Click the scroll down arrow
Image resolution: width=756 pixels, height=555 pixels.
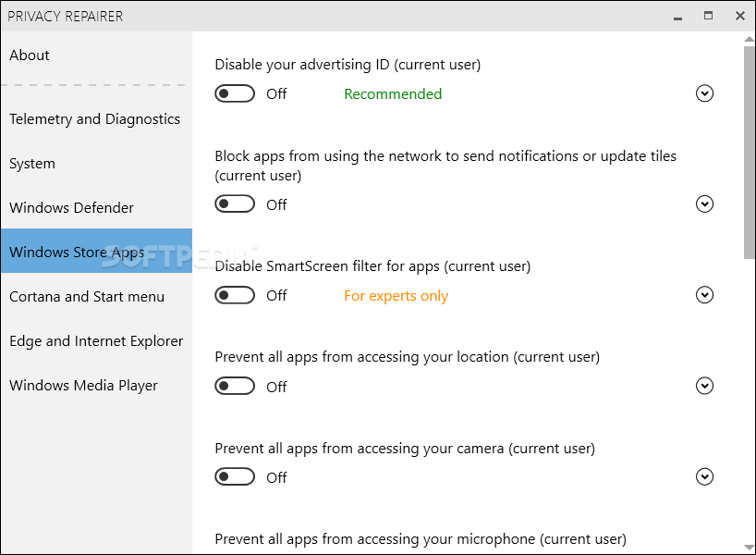click(749, 548)
